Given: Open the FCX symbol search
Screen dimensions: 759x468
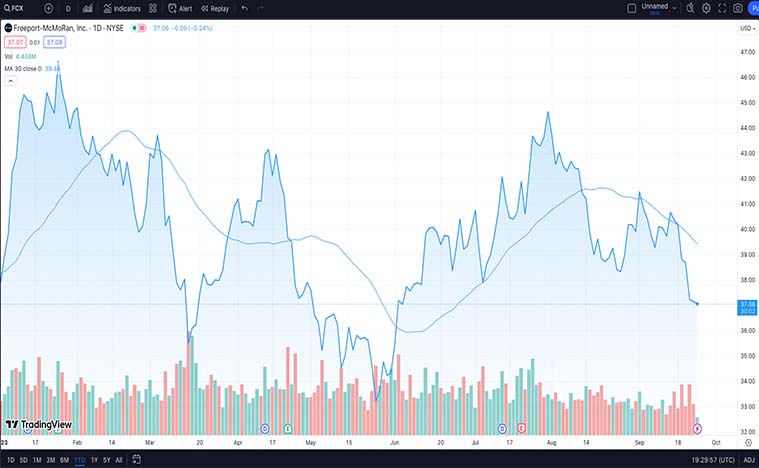Looking at the screenshot, I should [x=14, y=8].
